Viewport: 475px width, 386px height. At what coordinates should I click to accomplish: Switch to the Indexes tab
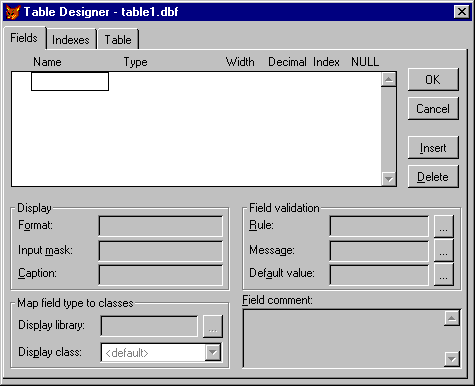click(x=71, y=40)
